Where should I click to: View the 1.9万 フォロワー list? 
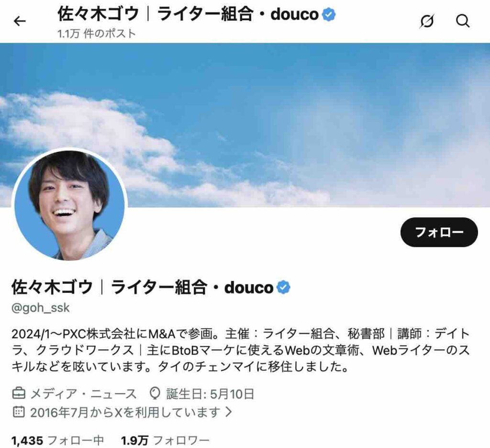click(x=165, y=440)
